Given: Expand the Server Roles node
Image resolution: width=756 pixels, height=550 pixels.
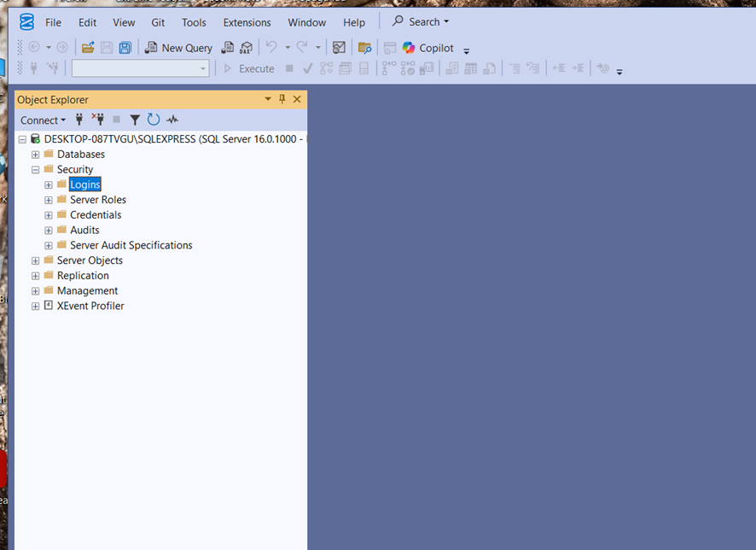Looking at the screenshot, I should pyautogui.click(x=49, y=200).
